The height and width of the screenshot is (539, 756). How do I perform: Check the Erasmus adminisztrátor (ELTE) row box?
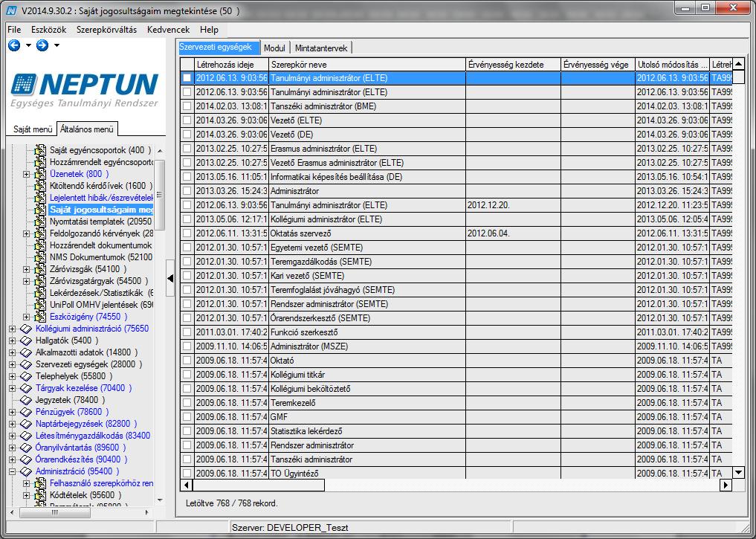pos(187,149)
